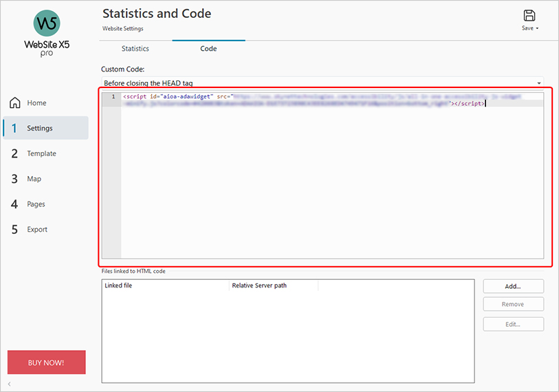Switch to the Code tab
The image size is (559, 392).
pyautogui.click(x=208, y=49)
